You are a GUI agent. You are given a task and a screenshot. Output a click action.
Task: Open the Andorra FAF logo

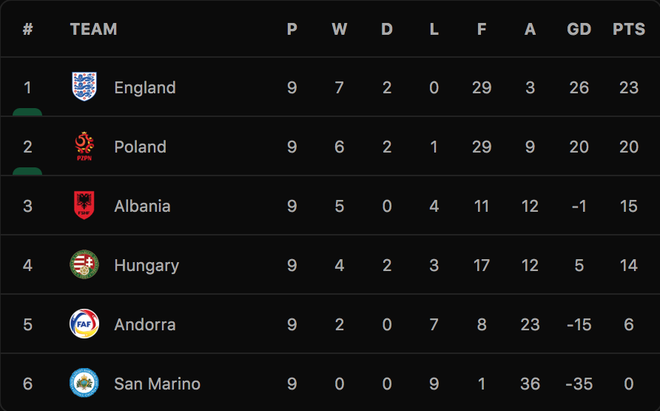(84, 324)
